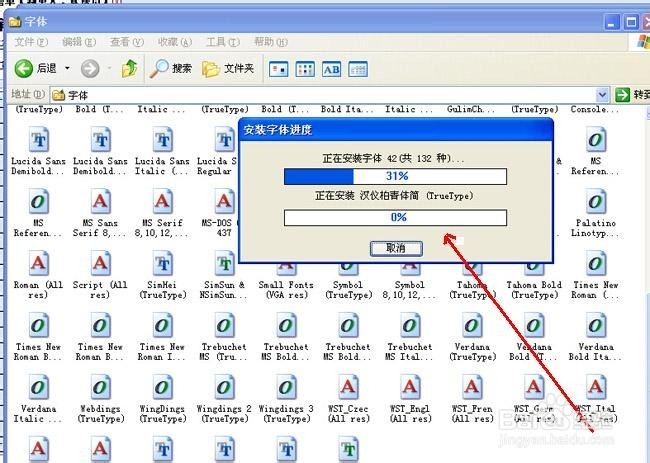Select Verdana Bold Ita... font icon
This screenshot has height=463, width=650.
click(x=596, y=325)
